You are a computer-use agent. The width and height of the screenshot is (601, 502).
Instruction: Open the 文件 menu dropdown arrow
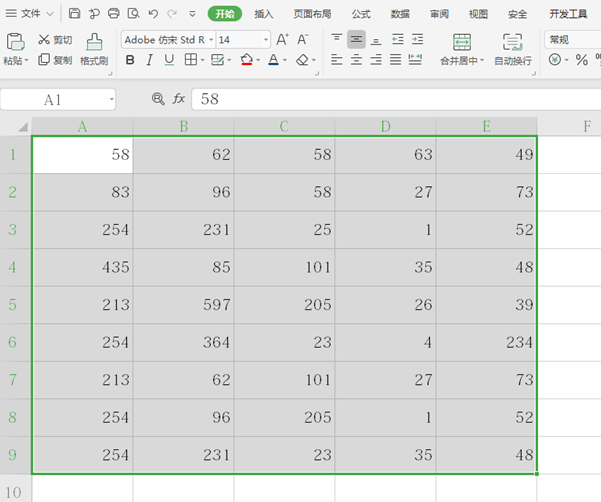50,14
